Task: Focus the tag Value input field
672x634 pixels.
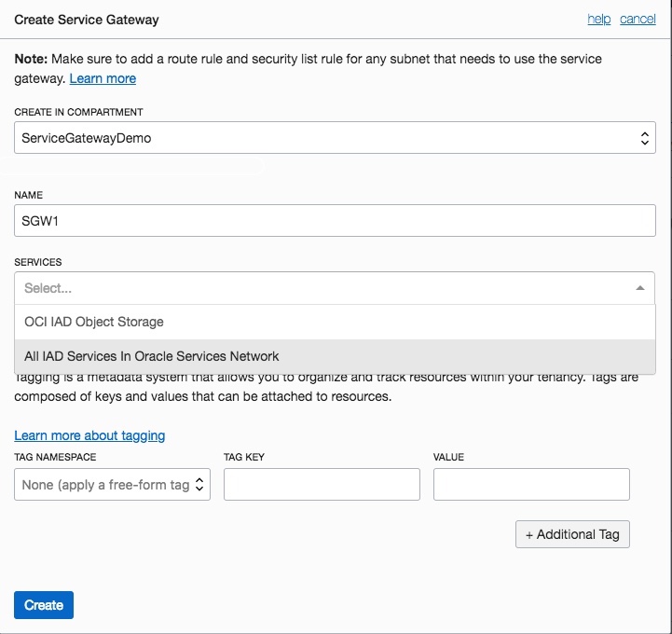Action: pos(531,485)
